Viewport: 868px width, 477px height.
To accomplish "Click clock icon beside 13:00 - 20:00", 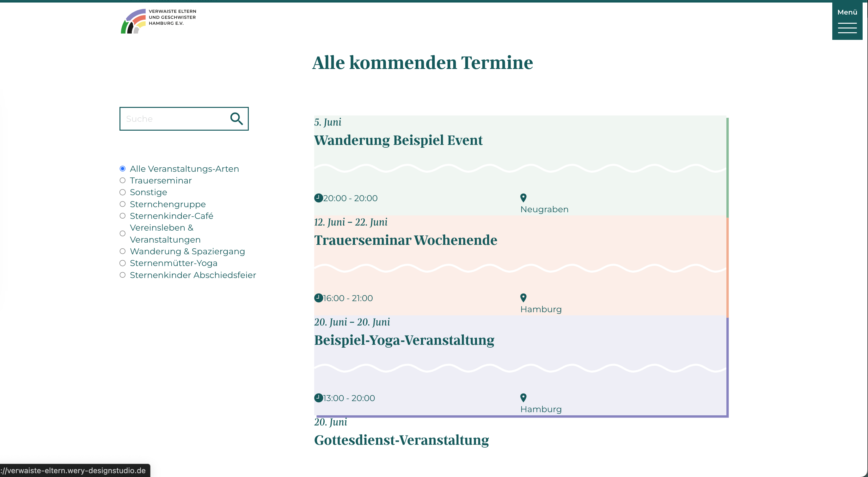I will tap(318, 398).
